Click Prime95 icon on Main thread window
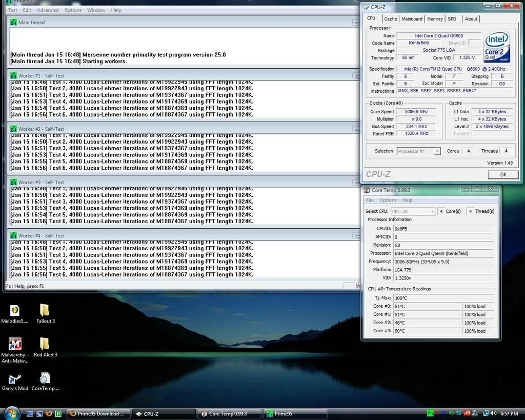 [x=13, y=23]
